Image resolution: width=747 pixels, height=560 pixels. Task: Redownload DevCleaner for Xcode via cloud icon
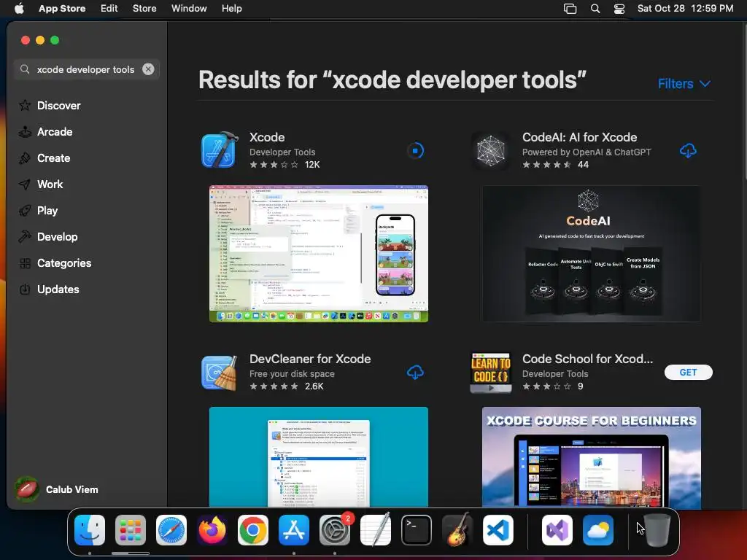[x=415, y=373]
